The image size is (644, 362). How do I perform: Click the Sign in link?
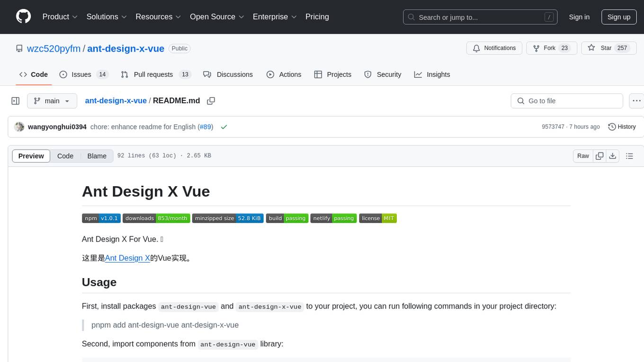579,17
